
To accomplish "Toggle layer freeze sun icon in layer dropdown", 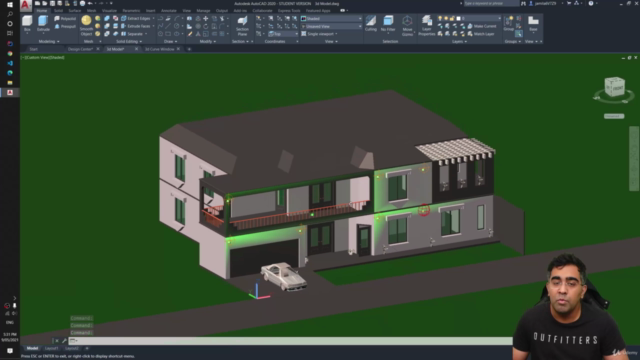I will coord(446,18).
